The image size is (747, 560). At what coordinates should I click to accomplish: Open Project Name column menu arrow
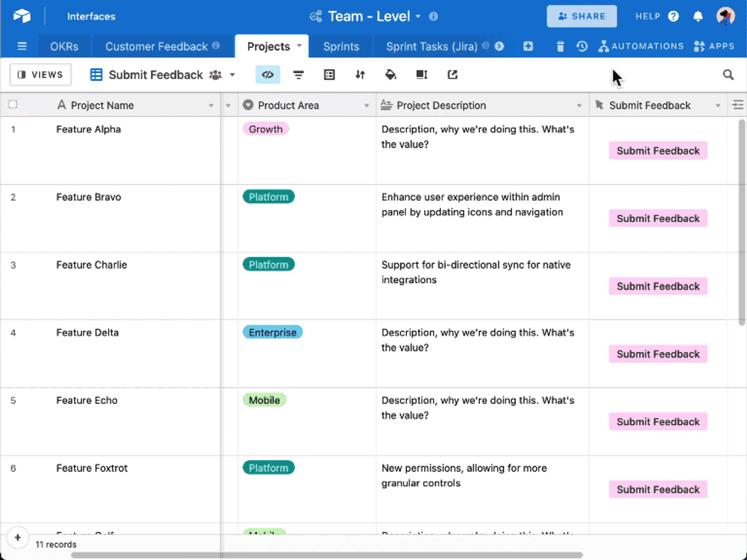211,105
